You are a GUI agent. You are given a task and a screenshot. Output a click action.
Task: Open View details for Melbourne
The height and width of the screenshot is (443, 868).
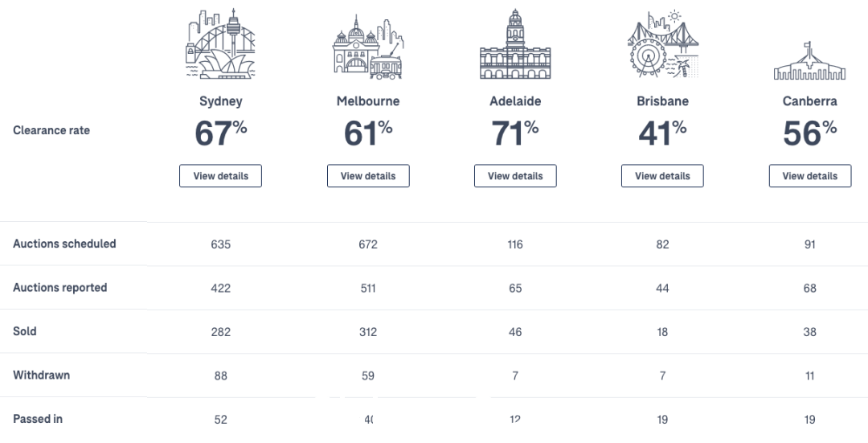click(368, 176)
